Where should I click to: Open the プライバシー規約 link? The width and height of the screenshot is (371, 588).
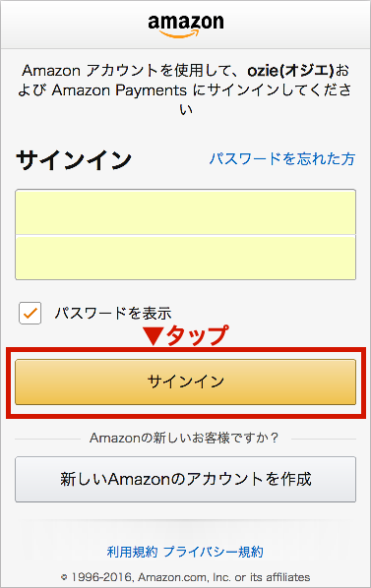pyautogui.click(x=214, y=552)
